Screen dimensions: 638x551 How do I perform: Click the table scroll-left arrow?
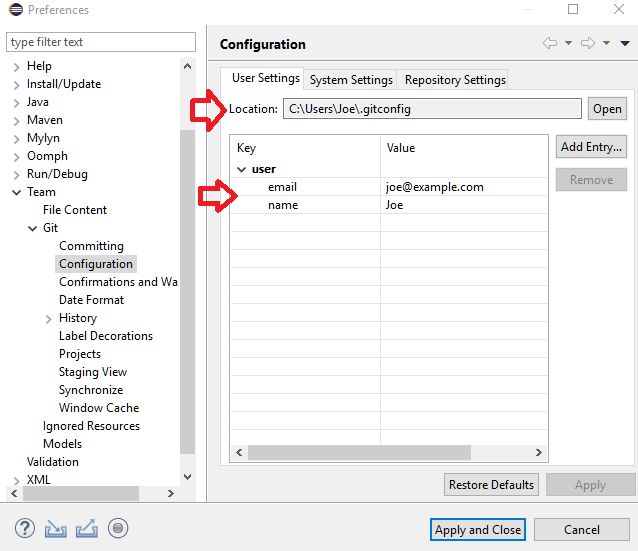point(239,452)
